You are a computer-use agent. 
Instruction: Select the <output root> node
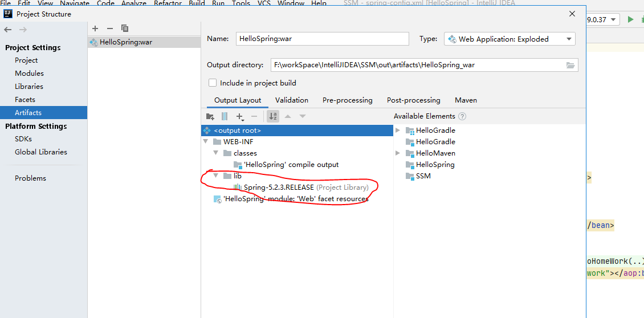(x=297, y=131)
